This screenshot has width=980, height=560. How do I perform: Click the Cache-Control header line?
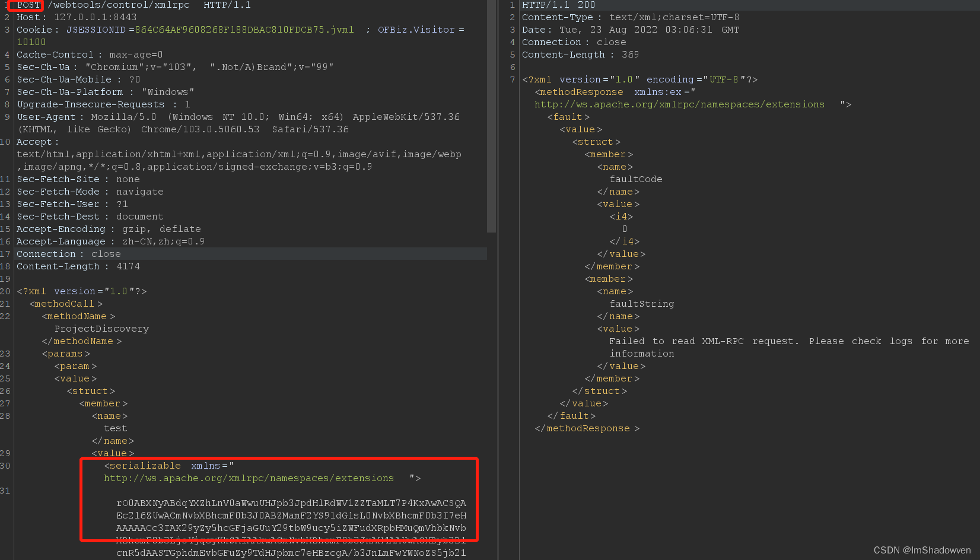pos(90,55)
